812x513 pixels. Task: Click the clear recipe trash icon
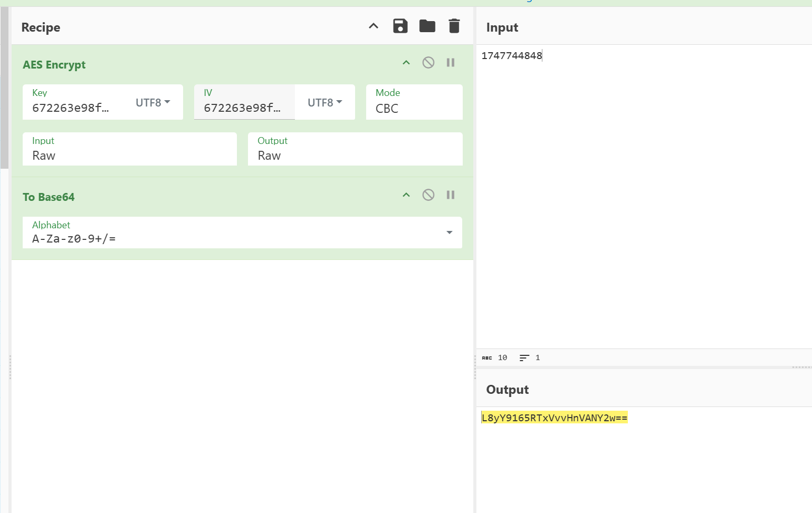454,26
